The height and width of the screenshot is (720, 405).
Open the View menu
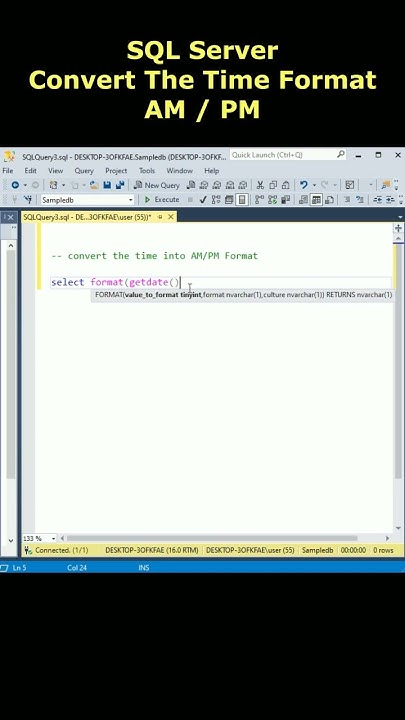[55, 170]
